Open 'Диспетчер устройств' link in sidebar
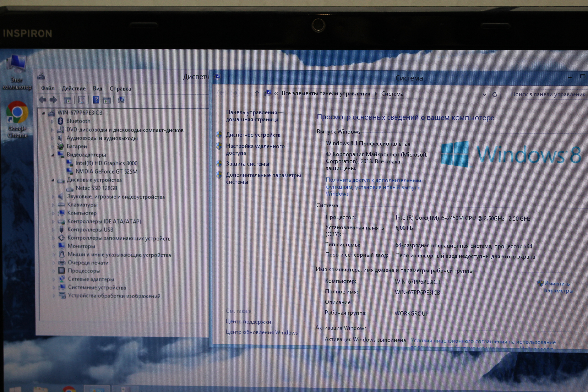The image size is (588, 392). point(253,135)
